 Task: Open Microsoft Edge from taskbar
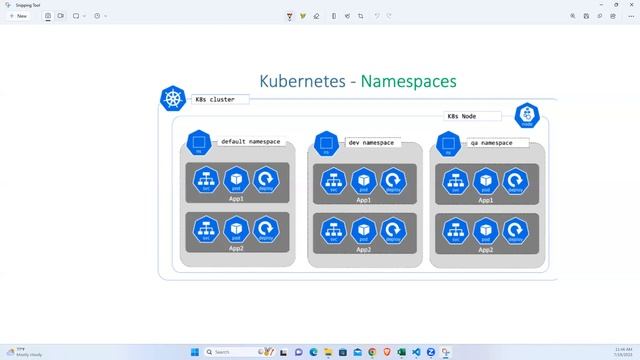313,352
